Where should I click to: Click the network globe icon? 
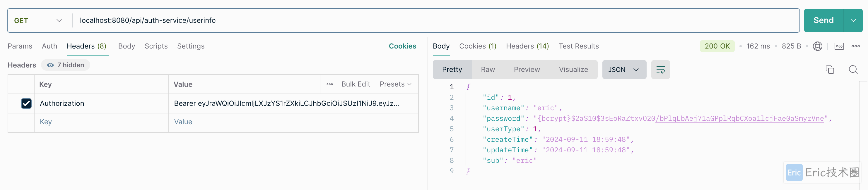(x=817, y=46)
